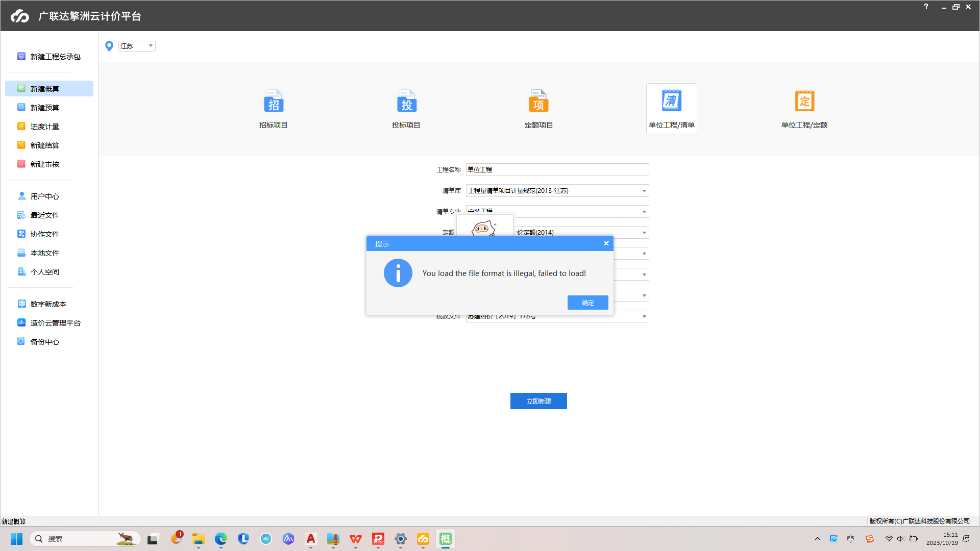Open the PDF app on the taskbar
The width and height of the screenshot is (980, 551).
point(378,539)
